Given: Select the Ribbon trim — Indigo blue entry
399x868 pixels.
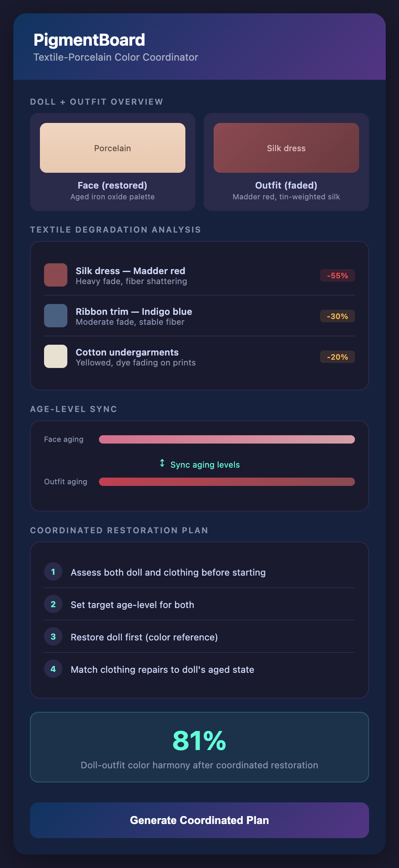Looking at the screenshot, I should point(134,316).
